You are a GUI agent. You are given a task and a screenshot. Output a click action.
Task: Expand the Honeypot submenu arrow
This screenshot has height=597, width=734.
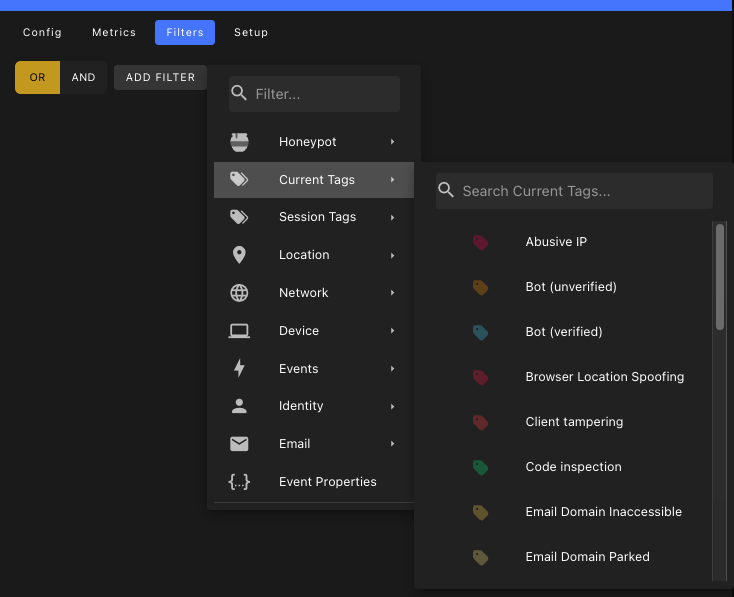pyautogui.click(x=392, y=142)
